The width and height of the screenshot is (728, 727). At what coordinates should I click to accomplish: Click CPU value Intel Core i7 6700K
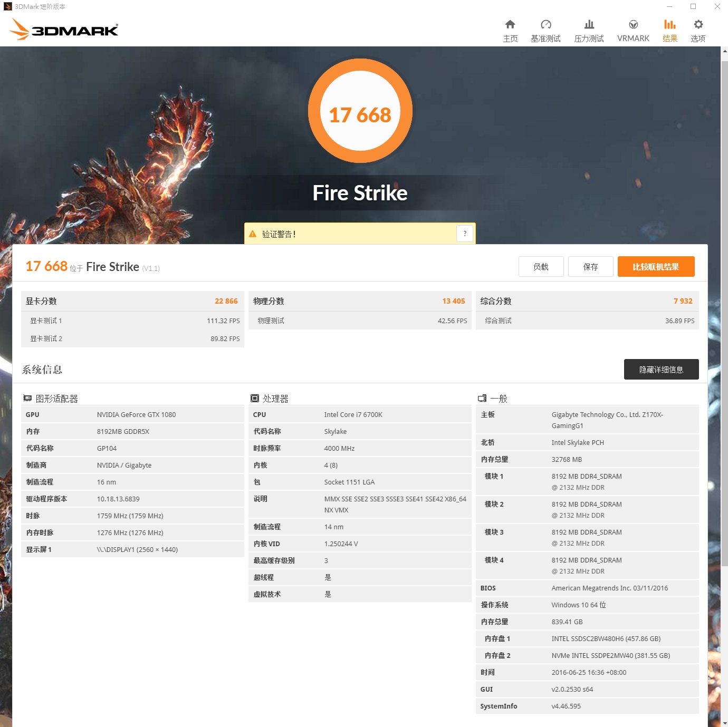pos(353,414)
